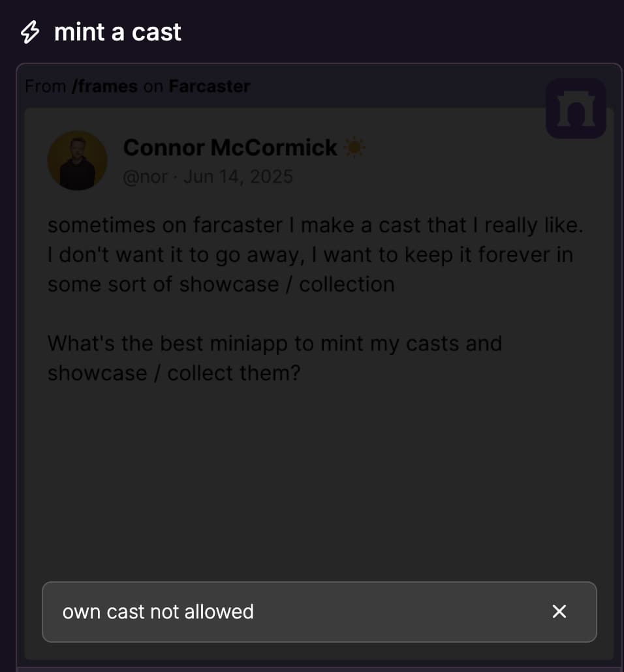Click the "mint a cast" heading
624x672 pixels.
click(x=117, y=32)
